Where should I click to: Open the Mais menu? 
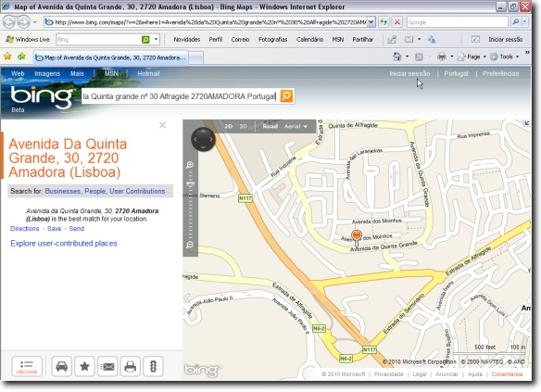pyautogui.click(x=77, y=73)
